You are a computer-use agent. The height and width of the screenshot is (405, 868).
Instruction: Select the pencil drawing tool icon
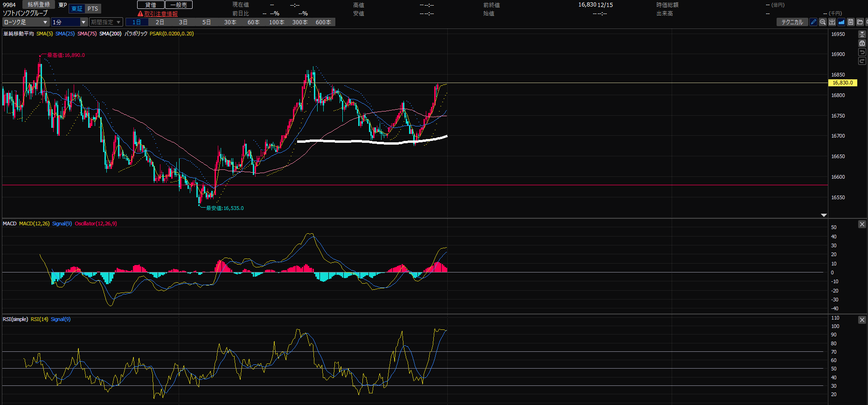[813, 22]
